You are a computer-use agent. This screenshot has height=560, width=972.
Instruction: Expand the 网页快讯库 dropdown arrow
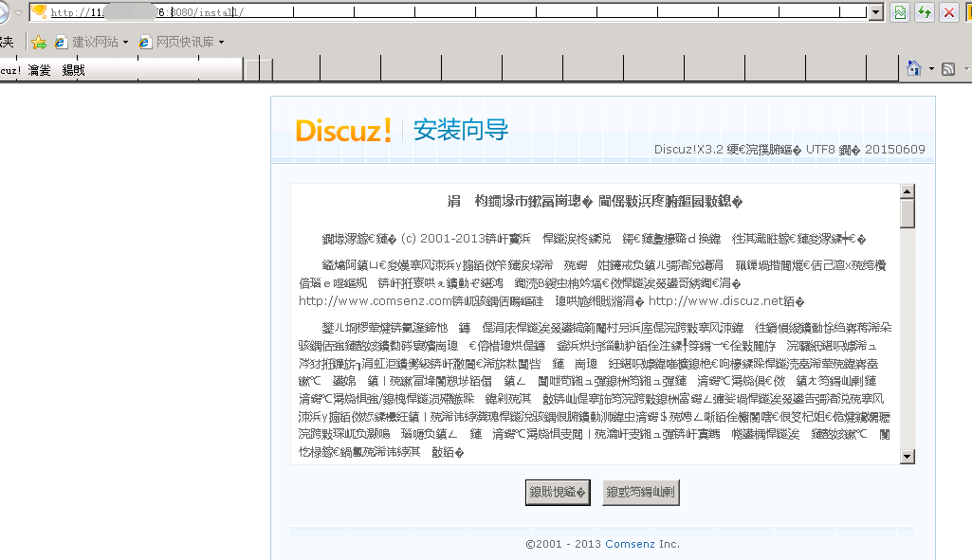click(x=221, y=42)
